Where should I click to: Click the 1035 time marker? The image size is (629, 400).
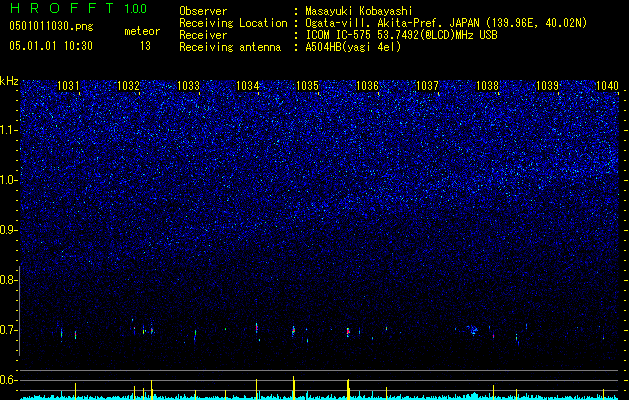(307, 85)
